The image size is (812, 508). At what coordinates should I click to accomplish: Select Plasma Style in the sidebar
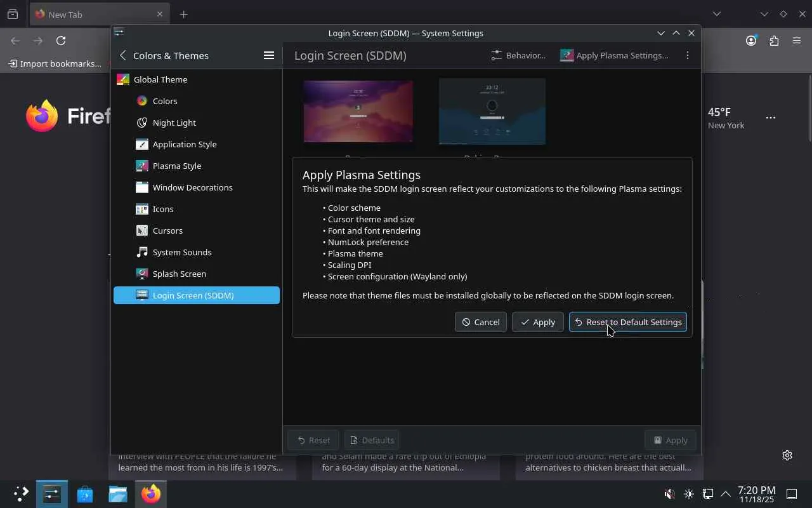[x=197, y=166]
